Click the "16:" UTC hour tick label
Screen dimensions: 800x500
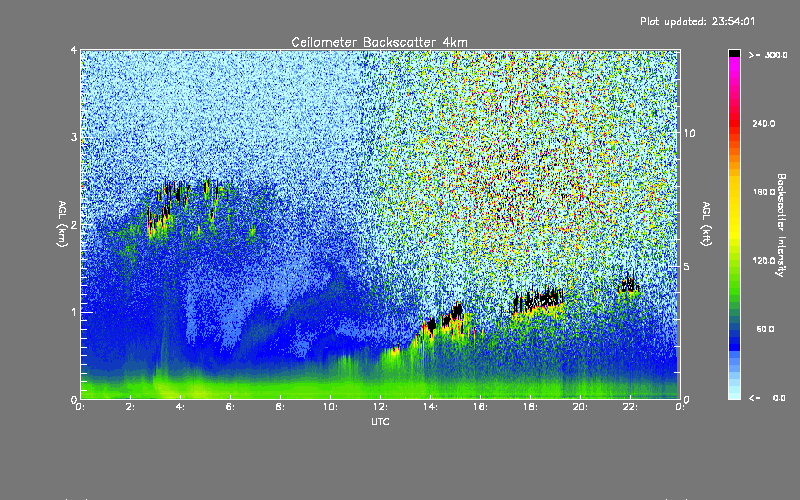click(x=480, y=407)
